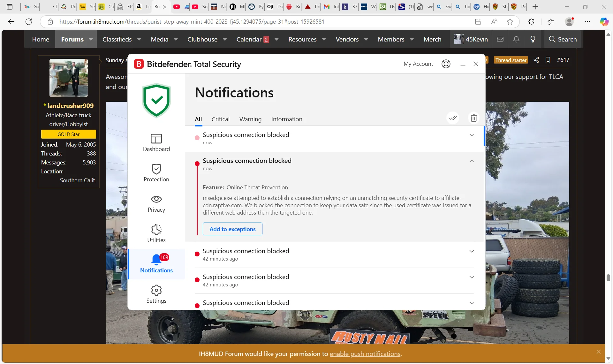The image size is (613, 364).
Task: Switch to the Critical notifications tab
Action: pyautogui.click(x=220, y=119)
